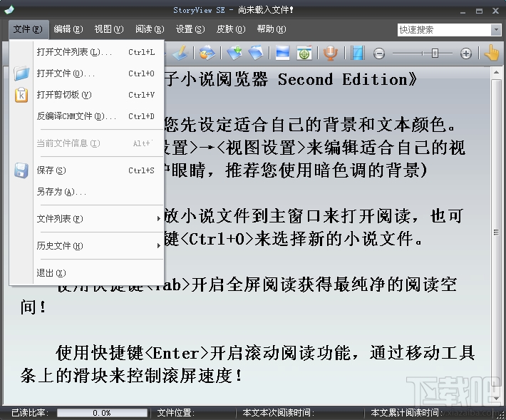Open the 编辑(E) menu
Image resolution: width=506 pixels, height=420 pixels.
click(x=68, y=29)
